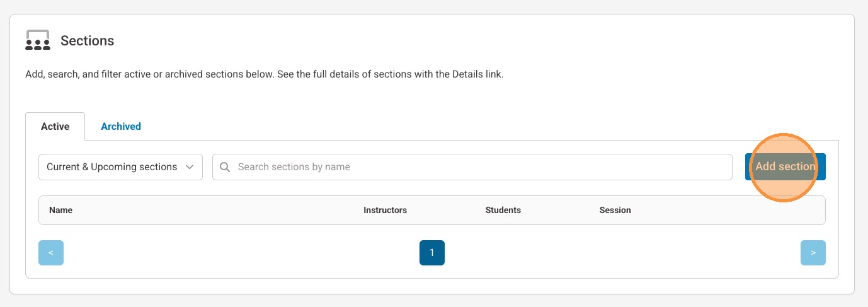Switch to the Active tab
The image size is (868, 307).
(x=55, y=126)
